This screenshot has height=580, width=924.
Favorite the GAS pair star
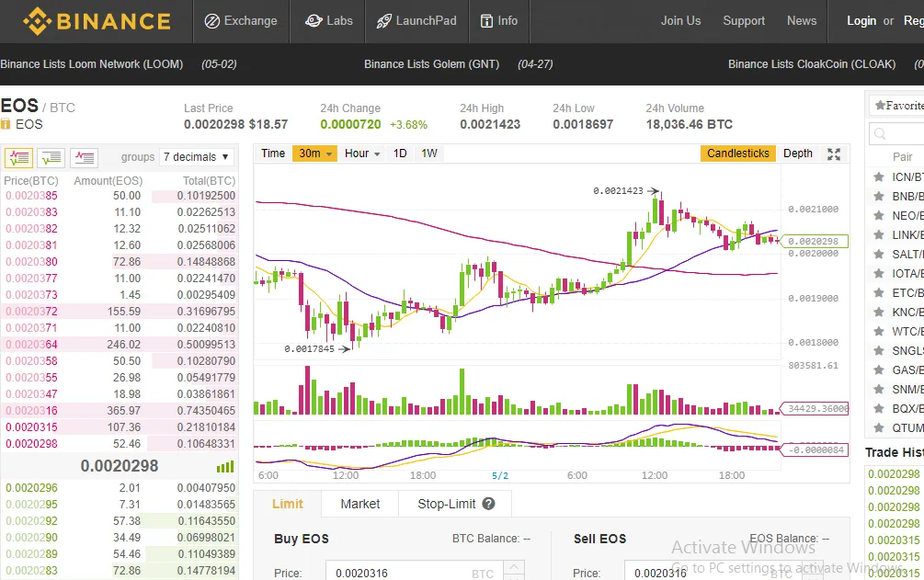pos(879,370)
